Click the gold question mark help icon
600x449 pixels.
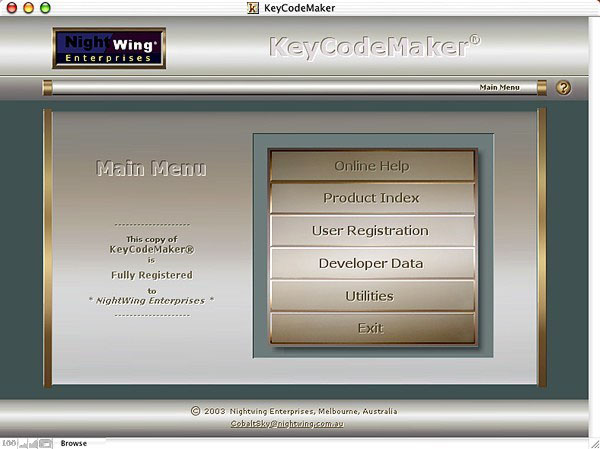[x=563, y=88]
